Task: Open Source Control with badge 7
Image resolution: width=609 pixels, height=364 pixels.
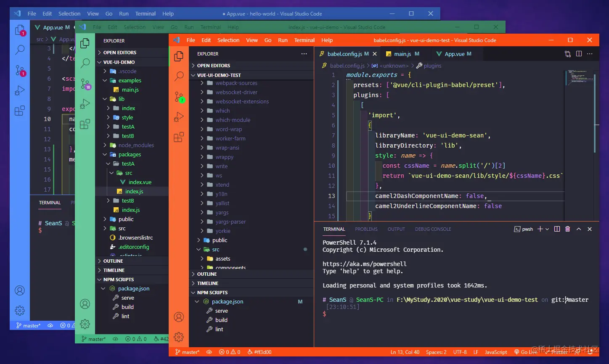Action: 179,97
